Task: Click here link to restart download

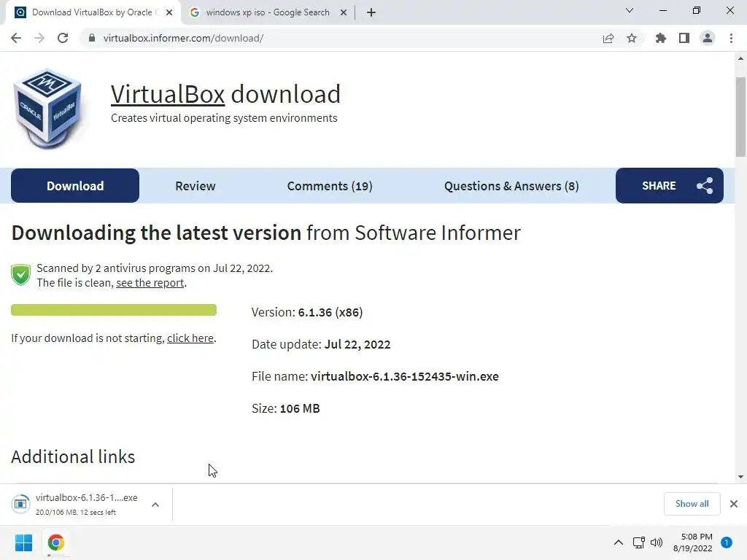Action: [x=190, y=338]
